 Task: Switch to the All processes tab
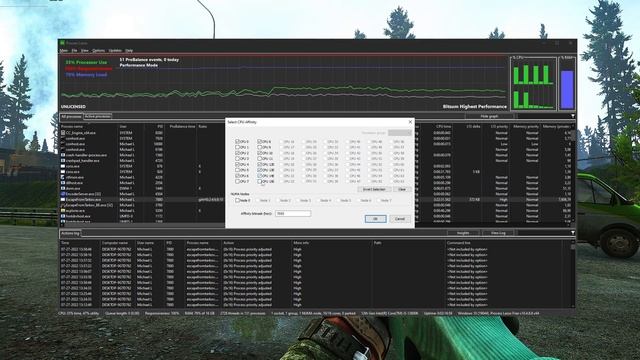71,117
